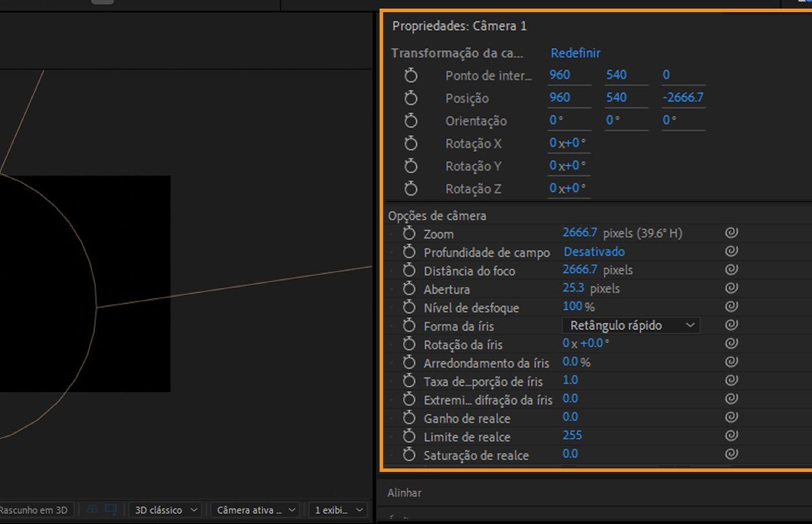Click the Saturação de realce stopwatch
Viewport: 812px width, 524px height.
409,454
